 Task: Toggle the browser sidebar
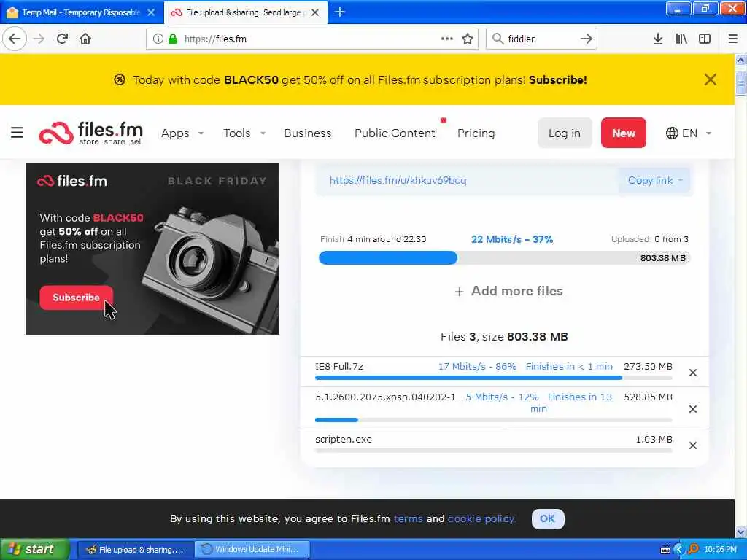[705, 39]
